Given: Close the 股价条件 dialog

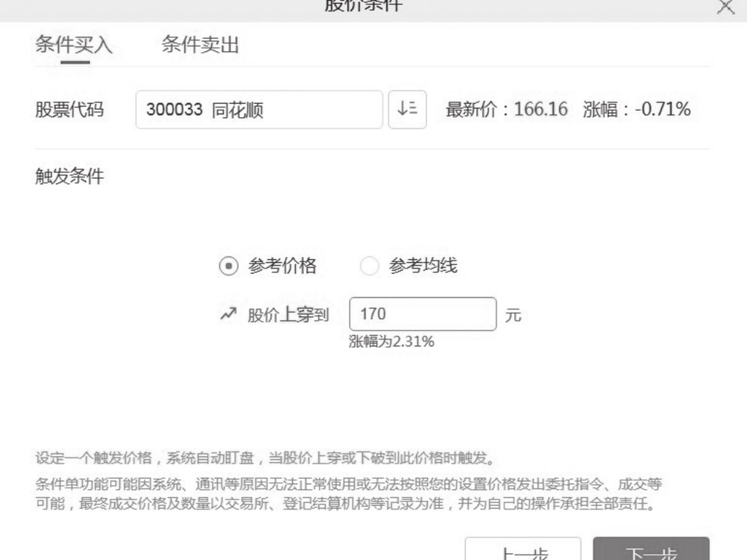Looking at the screenshot, I should click(726, 7).
